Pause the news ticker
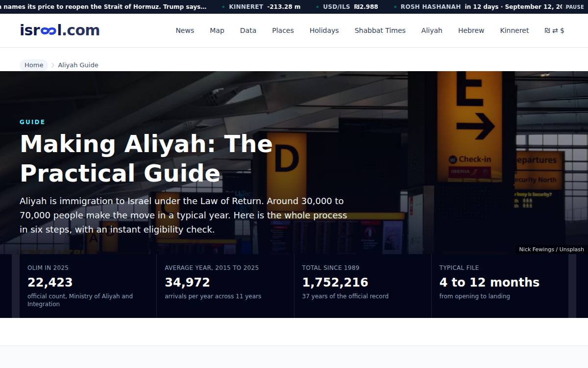Viewport: 588px width, 368px height. tap(575, 7)
